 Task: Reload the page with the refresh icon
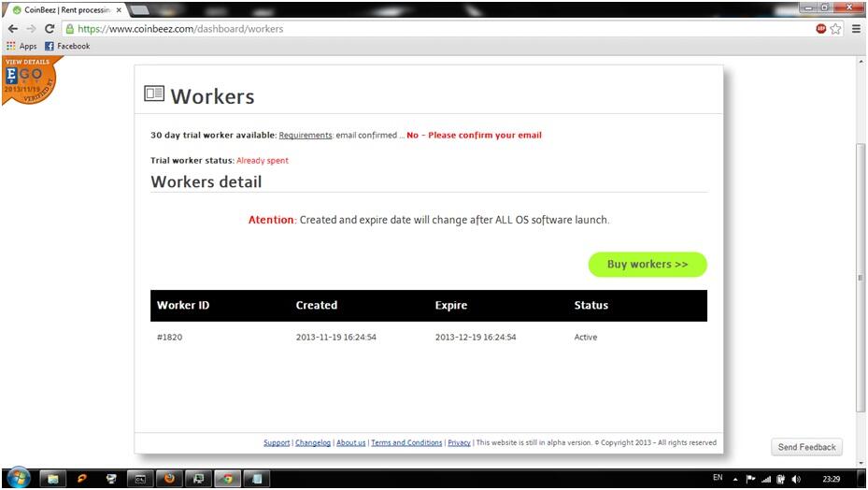pyautogui.click(x=50, y=29)
